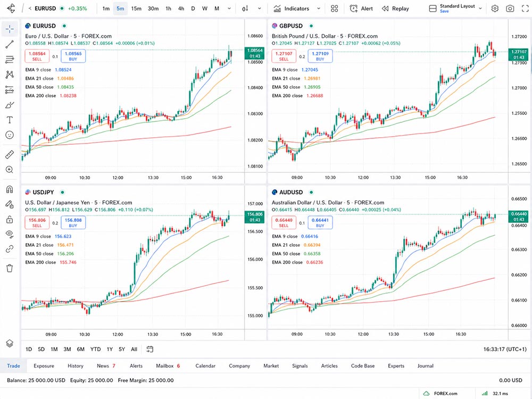This screenshot has width=532, height=399.
Task: Open the Exposure tab
Action: [x=44, y=366]
